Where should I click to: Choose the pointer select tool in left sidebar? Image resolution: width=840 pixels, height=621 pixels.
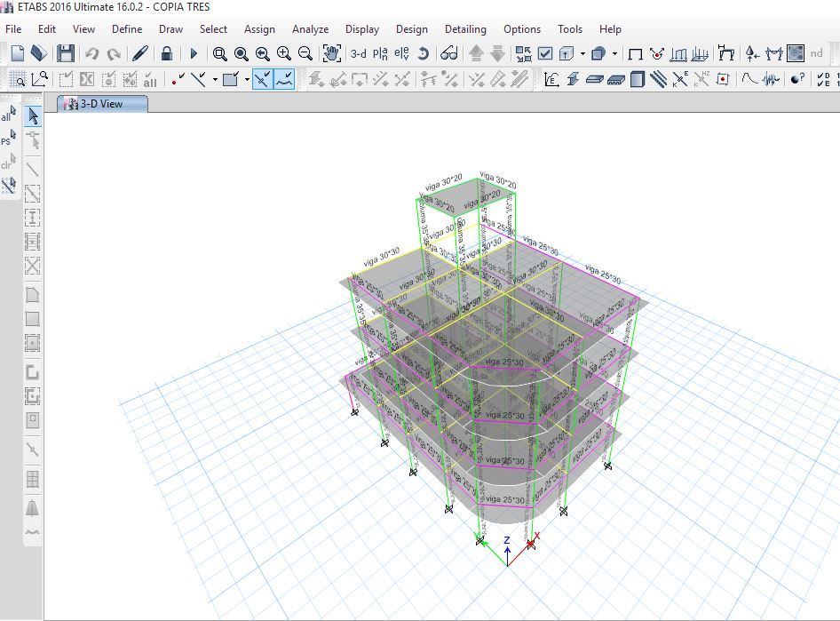(x=33, y=116)
